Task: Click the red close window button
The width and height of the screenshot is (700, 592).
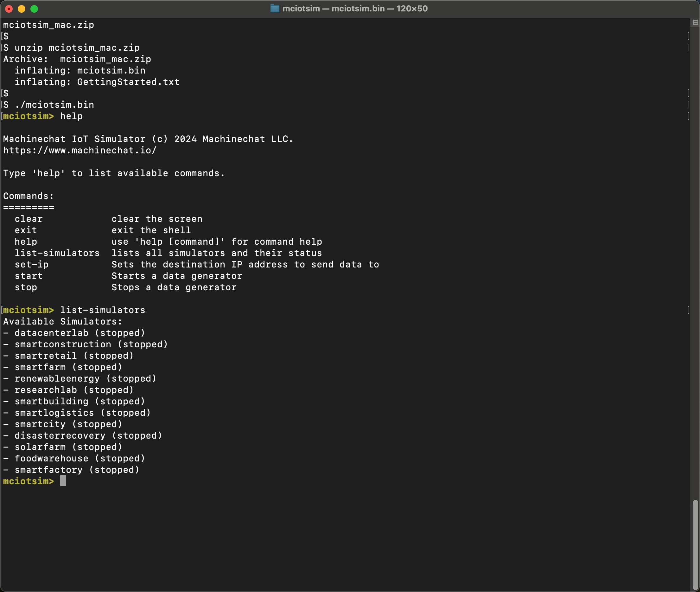Action: click(x=9, y=9)
